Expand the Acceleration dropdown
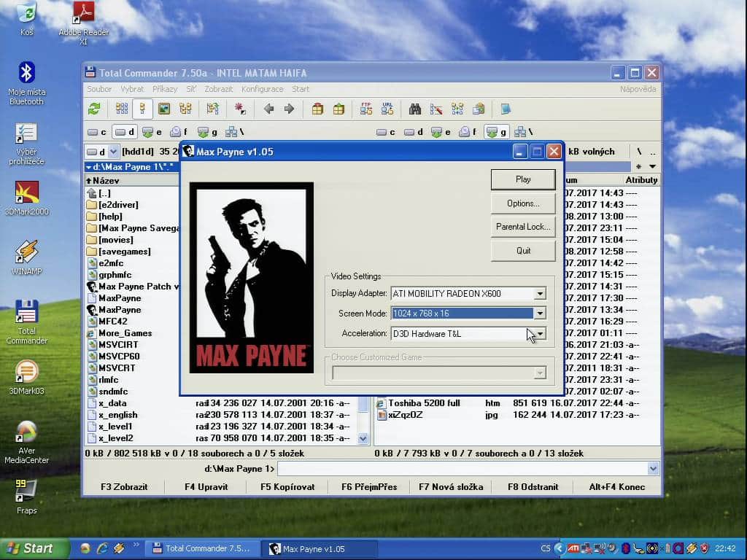 [540, 334]
